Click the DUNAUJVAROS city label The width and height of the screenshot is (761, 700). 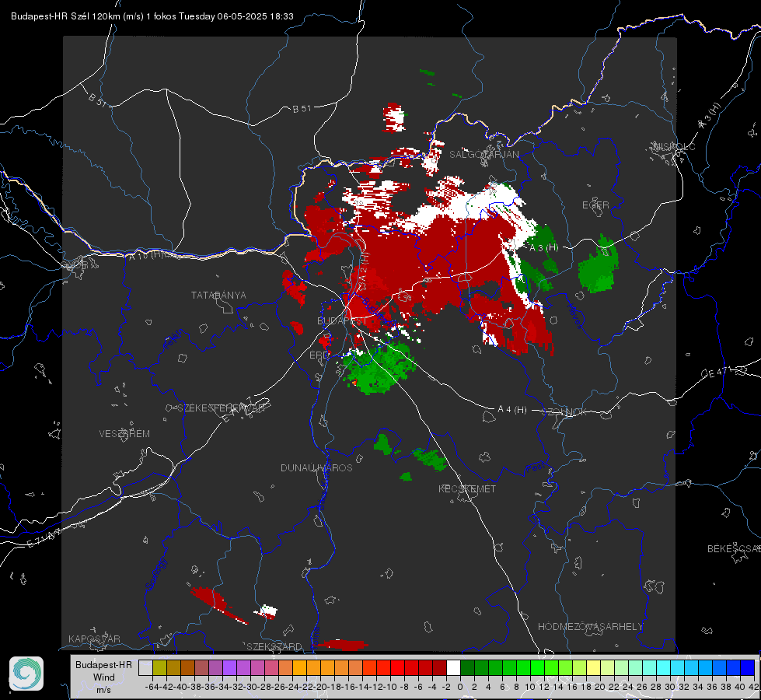coord(316,467)
